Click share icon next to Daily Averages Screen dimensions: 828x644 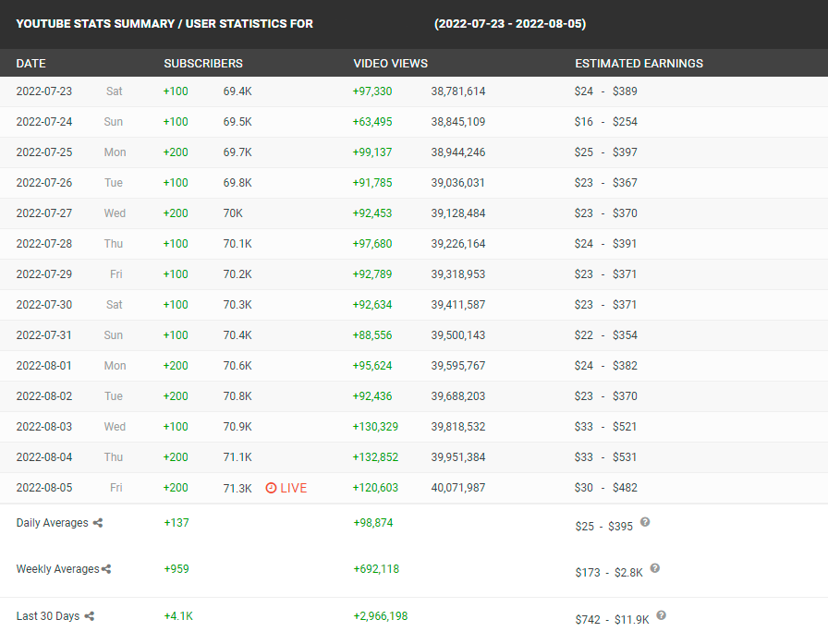coord(98,523)
